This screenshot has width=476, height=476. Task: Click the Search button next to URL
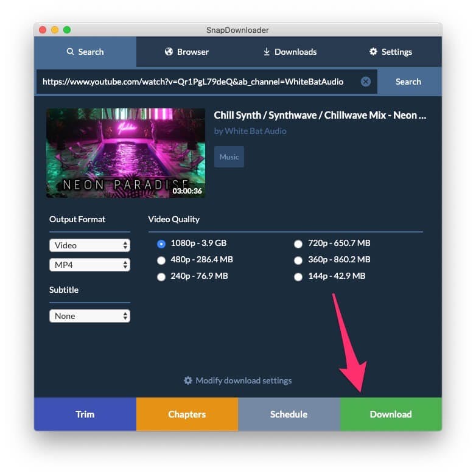pyautogui.click(x=408, y=82)
